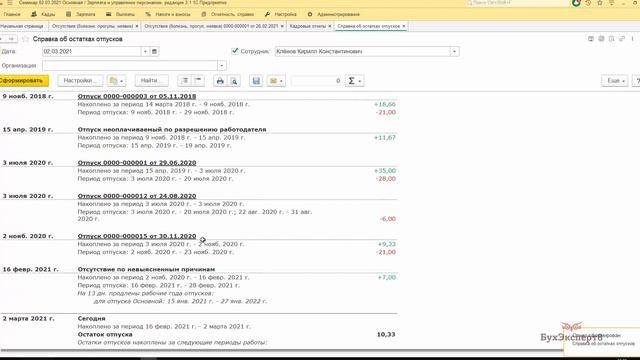
Task: Open the calendar picker next to the date
Action: (154, 51)
